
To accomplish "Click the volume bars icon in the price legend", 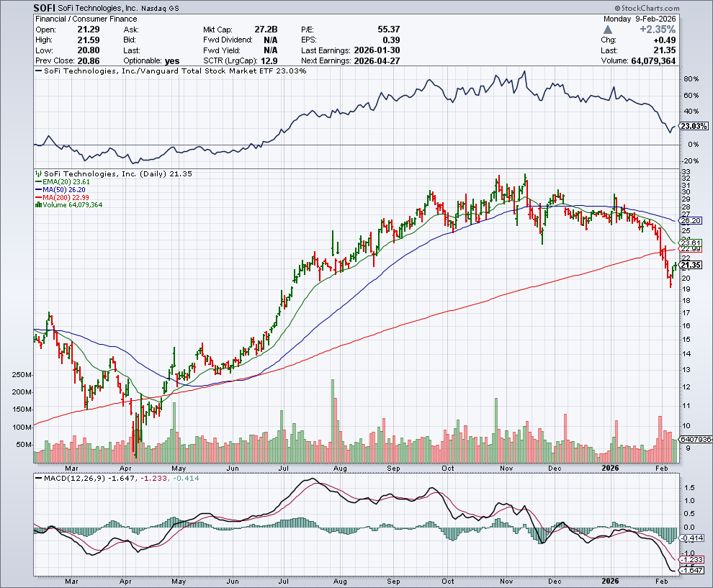I will point(39,205).
